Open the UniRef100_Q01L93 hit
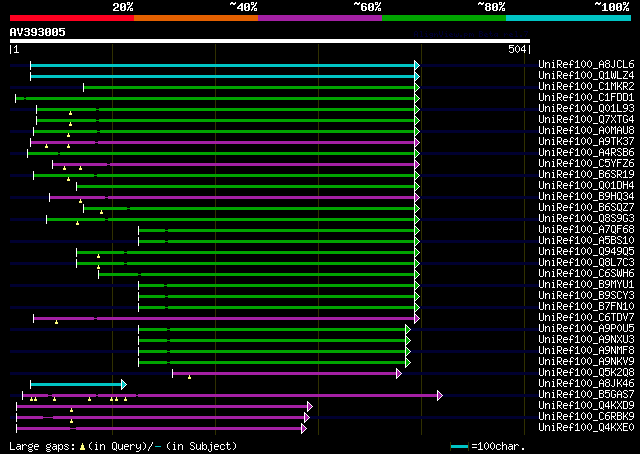 (x=586, y=109)
